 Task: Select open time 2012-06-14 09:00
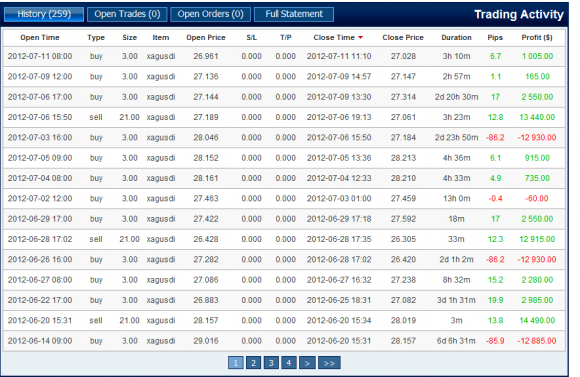click(x=40, y=341)
